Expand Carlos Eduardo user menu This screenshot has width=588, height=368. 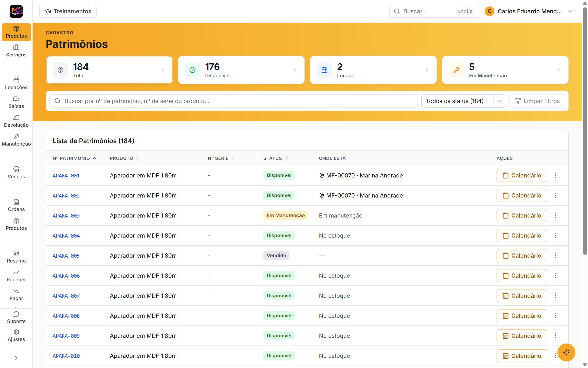coord(528,11)
